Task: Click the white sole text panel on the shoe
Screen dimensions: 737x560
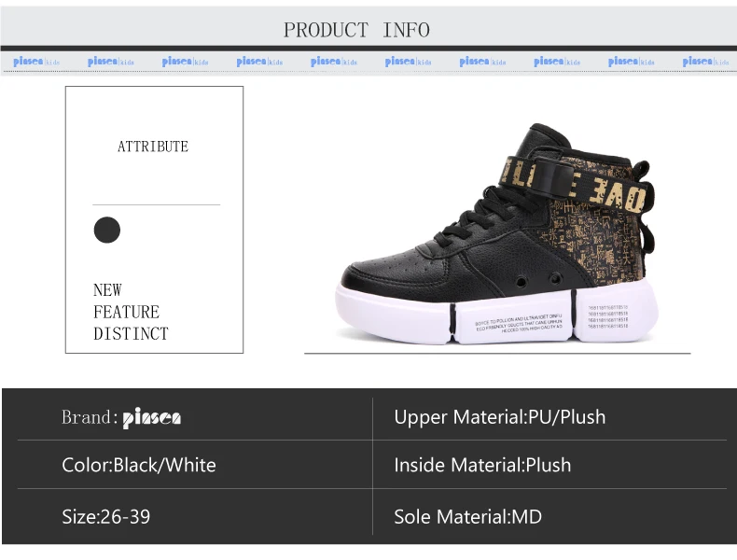Action: point(518,323)
